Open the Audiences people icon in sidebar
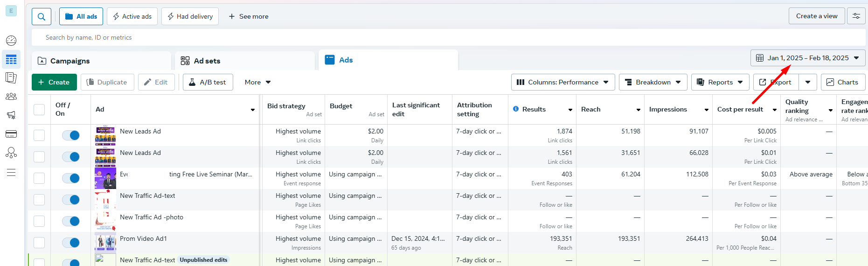Viewport: 868px width, 266px height. (x=11, y=97)
